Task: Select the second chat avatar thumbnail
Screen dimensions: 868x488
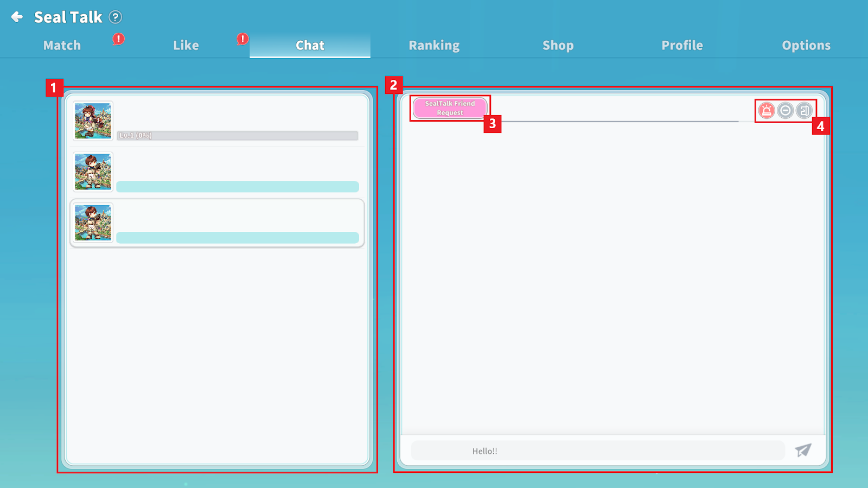Action: [x=93, y=172]
